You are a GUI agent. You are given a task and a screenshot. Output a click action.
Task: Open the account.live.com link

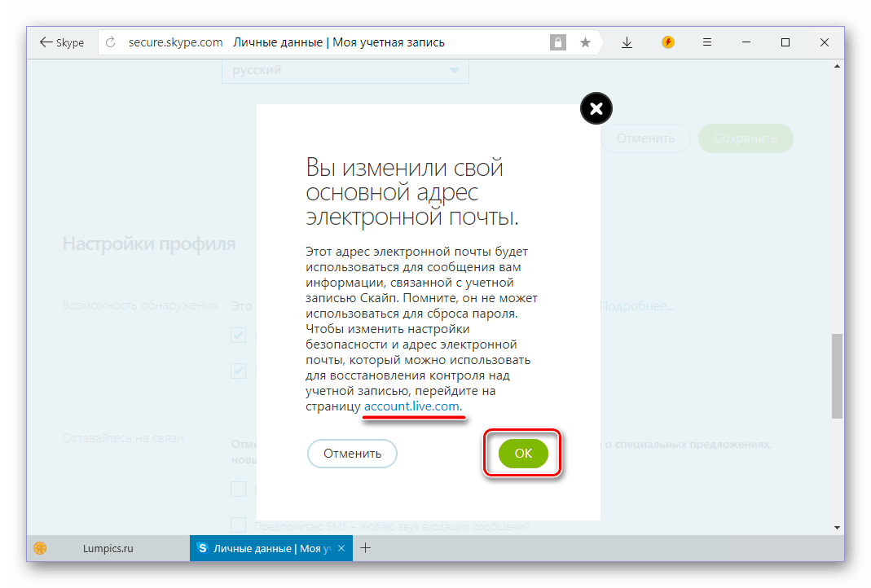[412, 406]
